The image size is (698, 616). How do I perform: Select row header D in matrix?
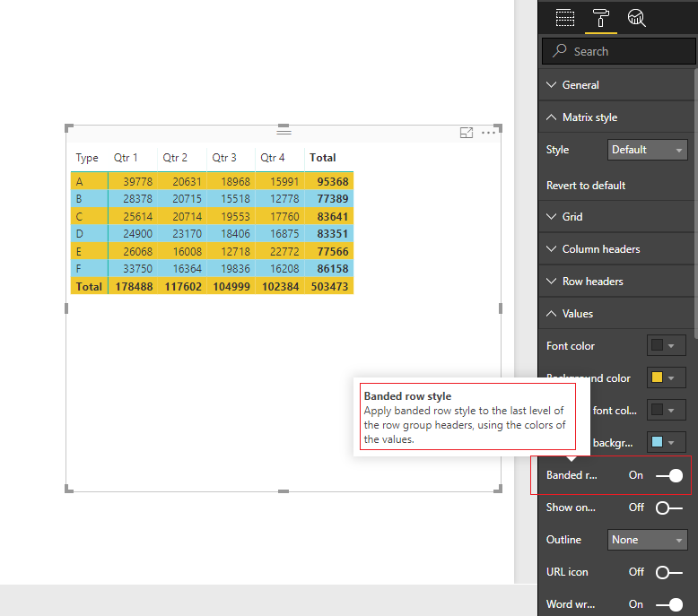pyautogui.click(x=89, y=233)
